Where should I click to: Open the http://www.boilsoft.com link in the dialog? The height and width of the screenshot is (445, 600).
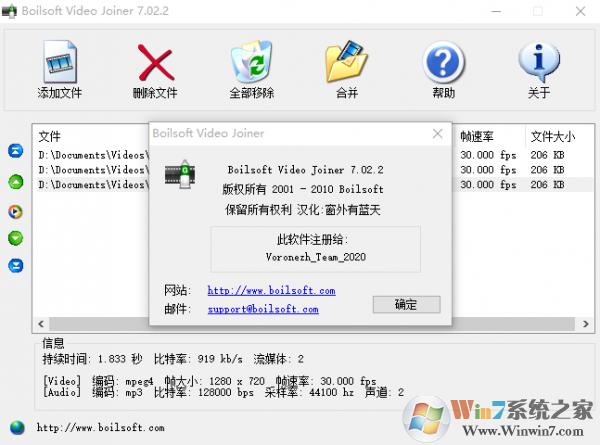coord(271,290)
